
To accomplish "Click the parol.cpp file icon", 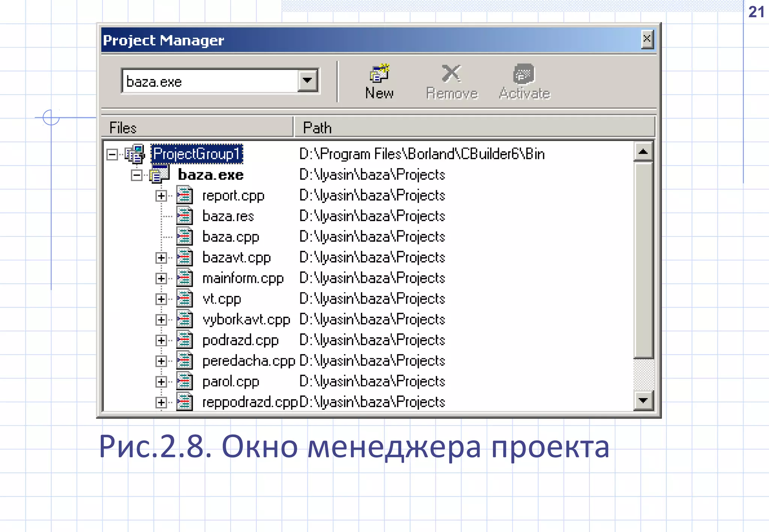I will tap(184, 381).
